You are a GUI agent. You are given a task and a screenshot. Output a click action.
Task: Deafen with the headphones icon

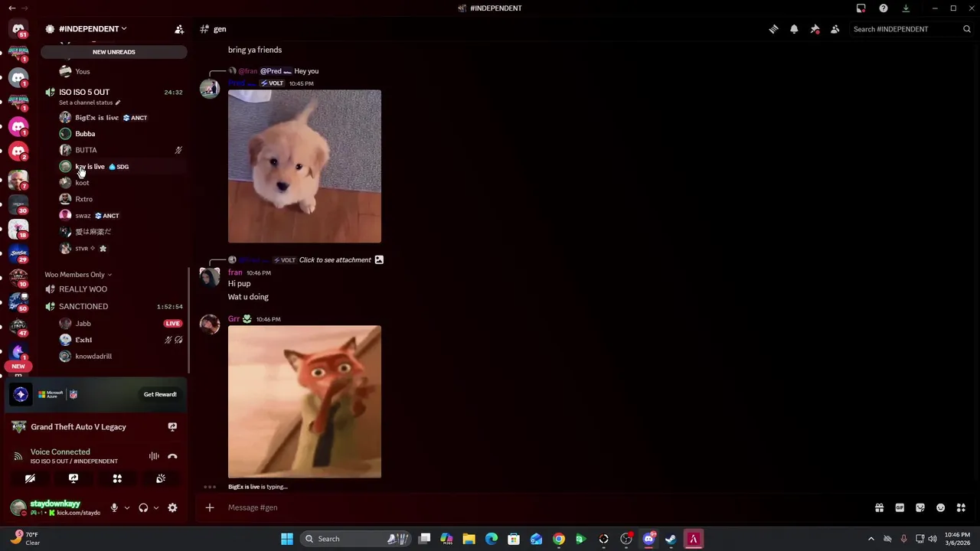click(x=143, y=507)
